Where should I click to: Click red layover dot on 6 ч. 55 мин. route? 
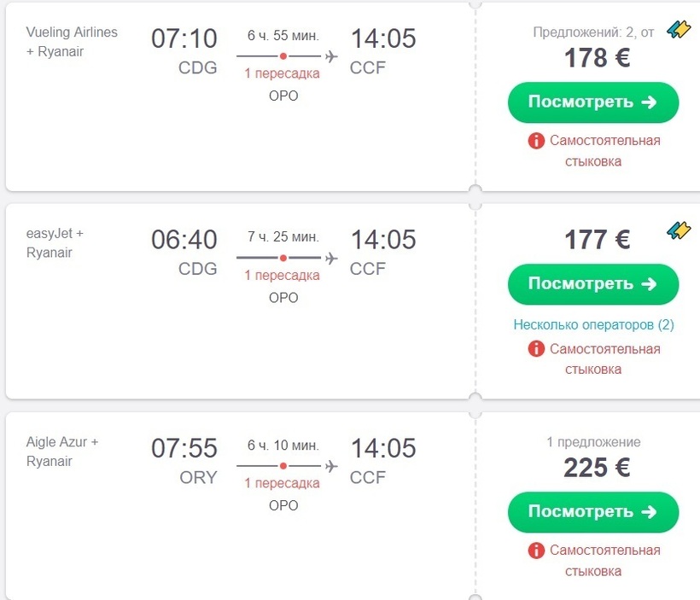(283, 56)
